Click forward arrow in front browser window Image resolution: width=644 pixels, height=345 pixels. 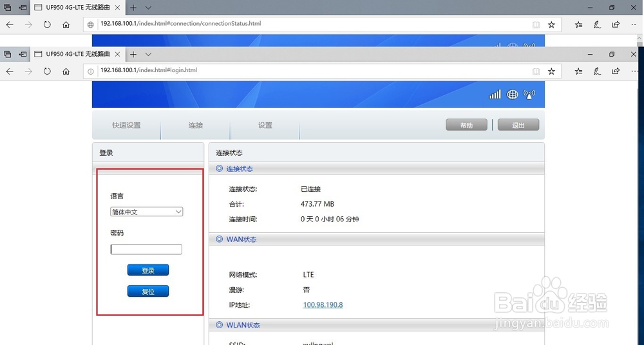[x=28, y=71]
